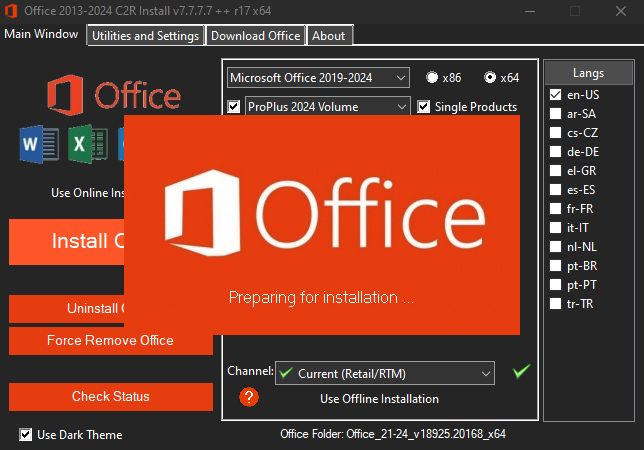Image resolution: width=644 pixels, height=450 pixels.
Task: Click Use Offline Installation link
Action: (x=379, y=399)
